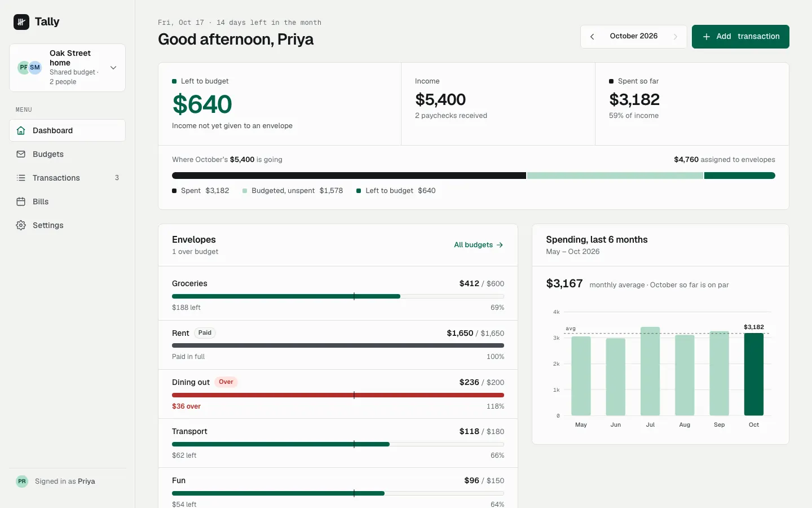This screenshot has width=812, height=508.
Task: Click the Bills calendar icon
Action: tap(21, 202)
